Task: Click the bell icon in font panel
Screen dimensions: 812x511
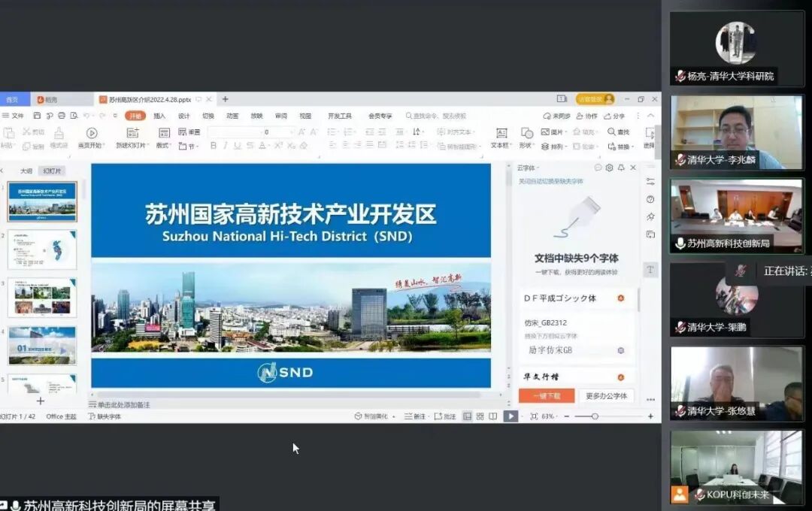Action: coord(621,168)
